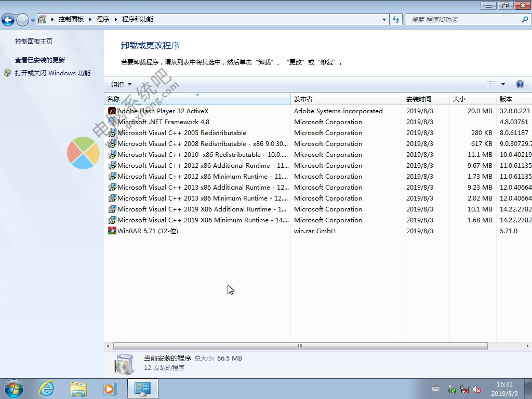
Task: Click the Visual C++ 2013 Minimum Runtime icon
Action: (112, 198)
